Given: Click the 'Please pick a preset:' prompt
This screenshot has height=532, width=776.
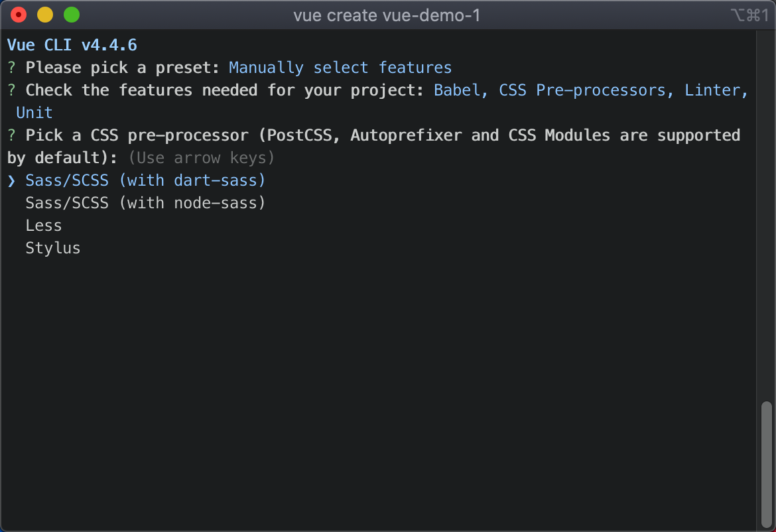Looking at the screenshot, I should click(x=122, y=67).
